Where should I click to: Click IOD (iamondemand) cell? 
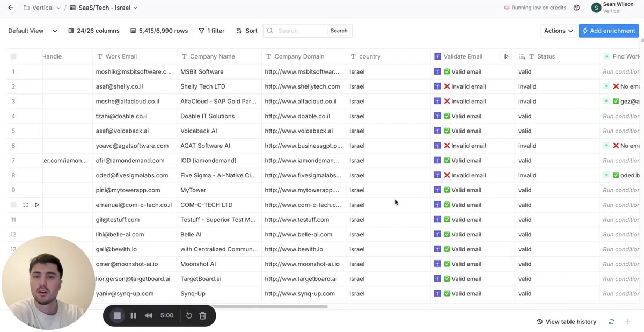(x=219, y=160)
